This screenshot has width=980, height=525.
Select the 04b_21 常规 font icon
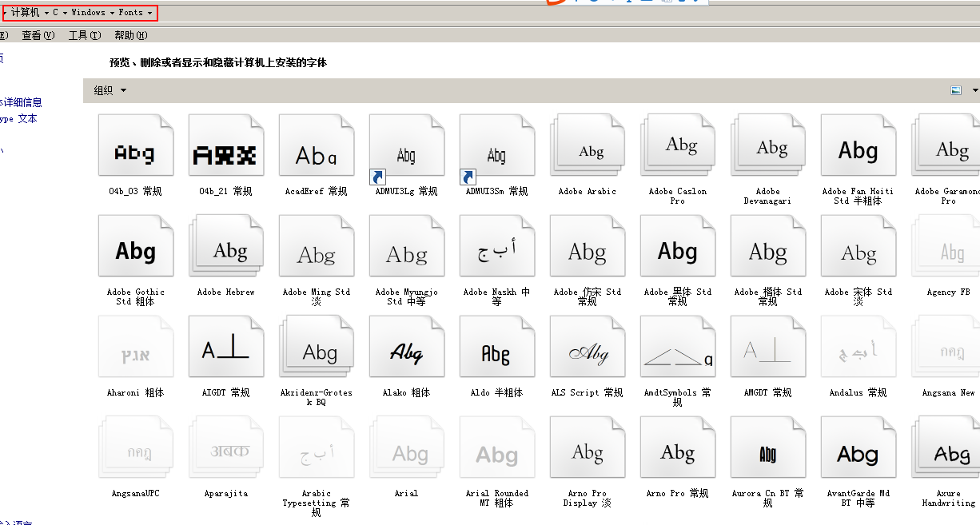pyautogui.click(x=225, y=145)
